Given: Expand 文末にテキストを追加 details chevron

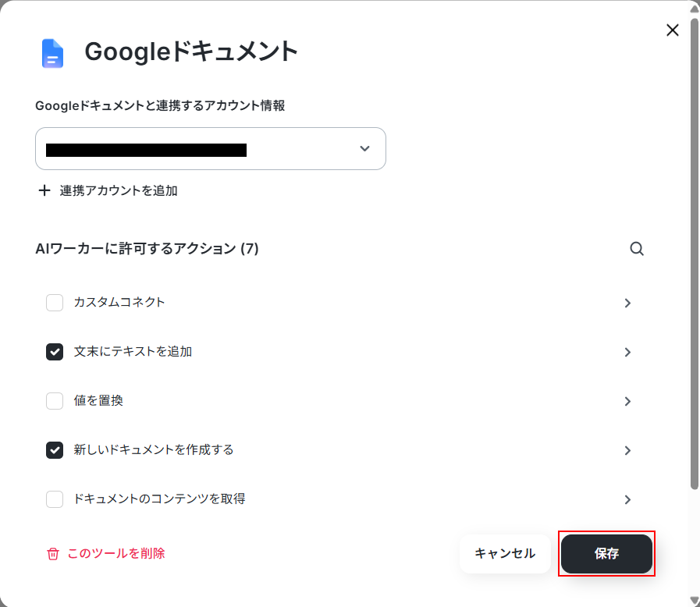Looking at the screenshot, I should click(x=627, y=352).
